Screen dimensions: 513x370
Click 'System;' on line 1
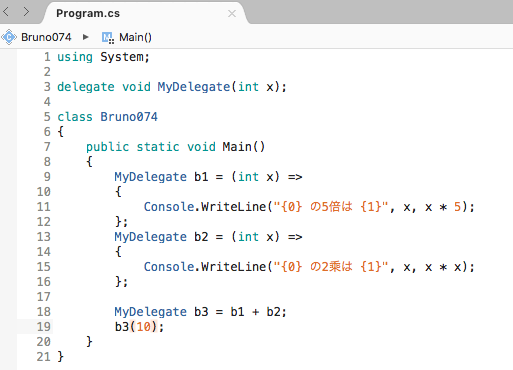[x=125, y=57]
